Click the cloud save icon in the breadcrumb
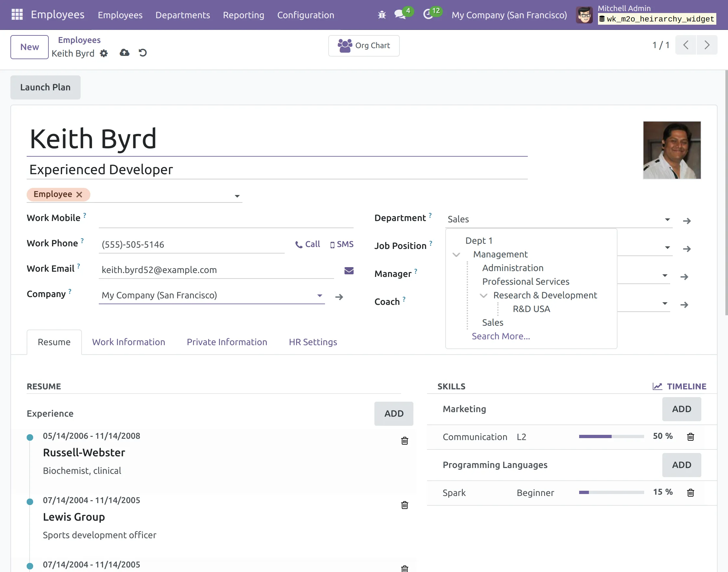The image size is (728, 572). point(124,53)
